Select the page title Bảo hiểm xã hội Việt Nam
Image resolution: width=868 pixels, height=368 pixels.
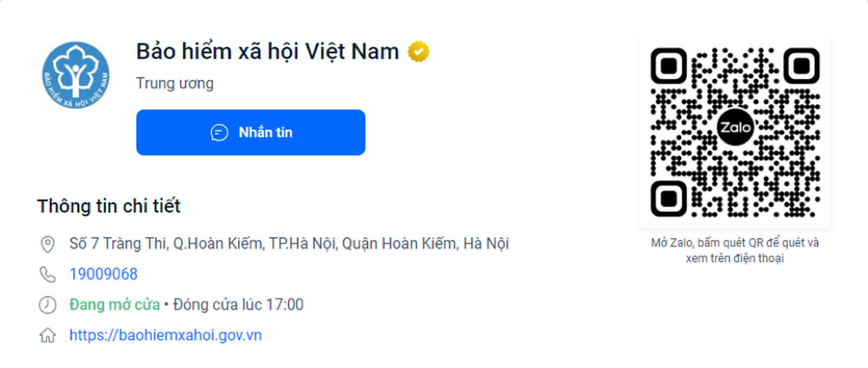click(267, 52)
